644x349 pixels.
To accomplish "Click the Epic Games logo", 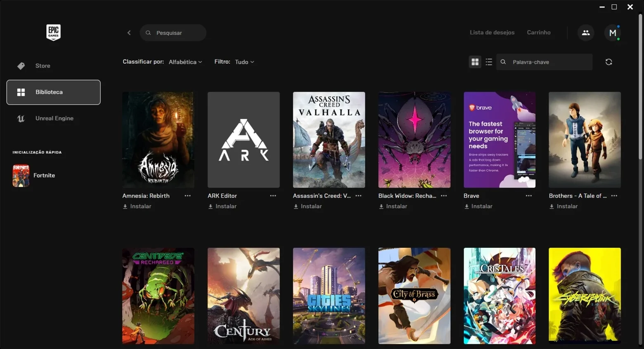I will 53,32.
